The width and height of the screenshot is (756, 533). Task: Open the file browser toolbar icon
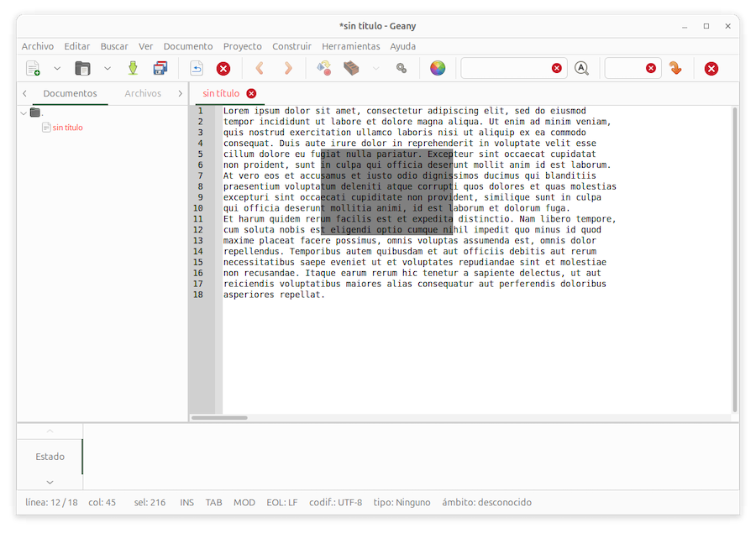tap(82, 69)
